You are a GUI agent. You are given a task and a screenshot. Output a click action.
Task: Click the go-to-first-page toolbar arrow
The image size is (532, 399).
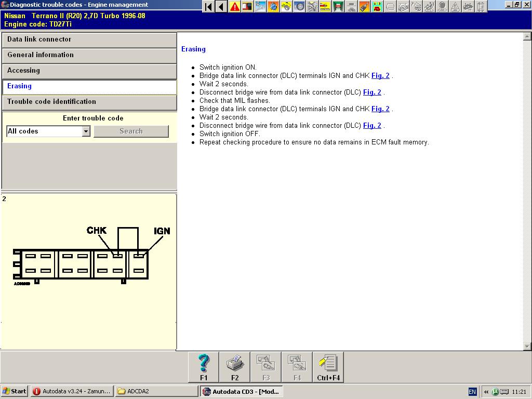(208, 7)
